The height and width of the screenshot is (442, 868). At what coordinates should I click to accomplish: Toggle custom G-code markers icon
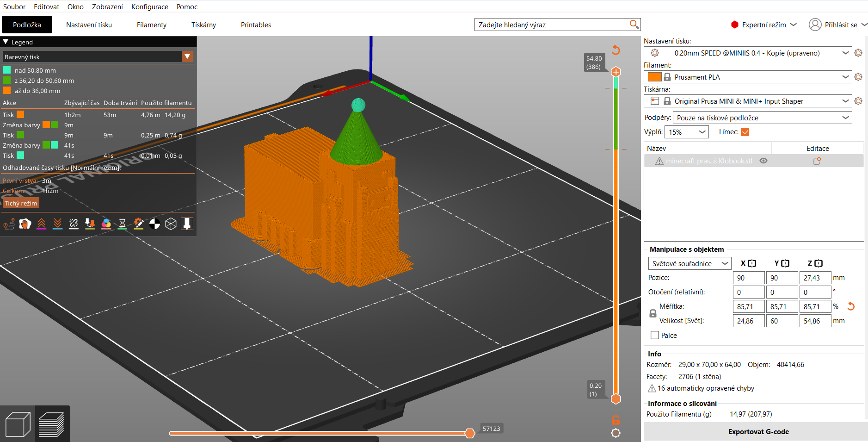pyautogui.click(x=138, y=224)
